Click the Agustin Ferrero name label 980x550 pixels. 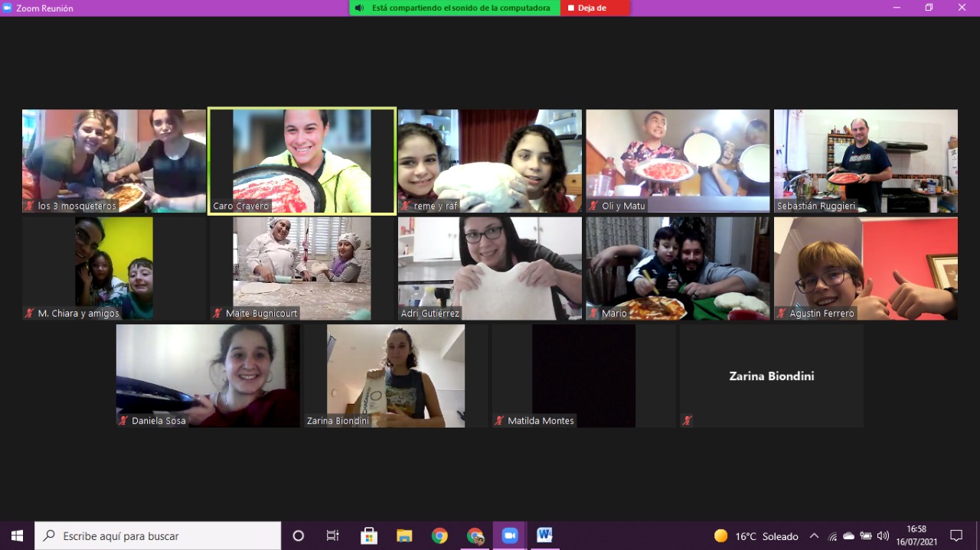click(822, 314)
